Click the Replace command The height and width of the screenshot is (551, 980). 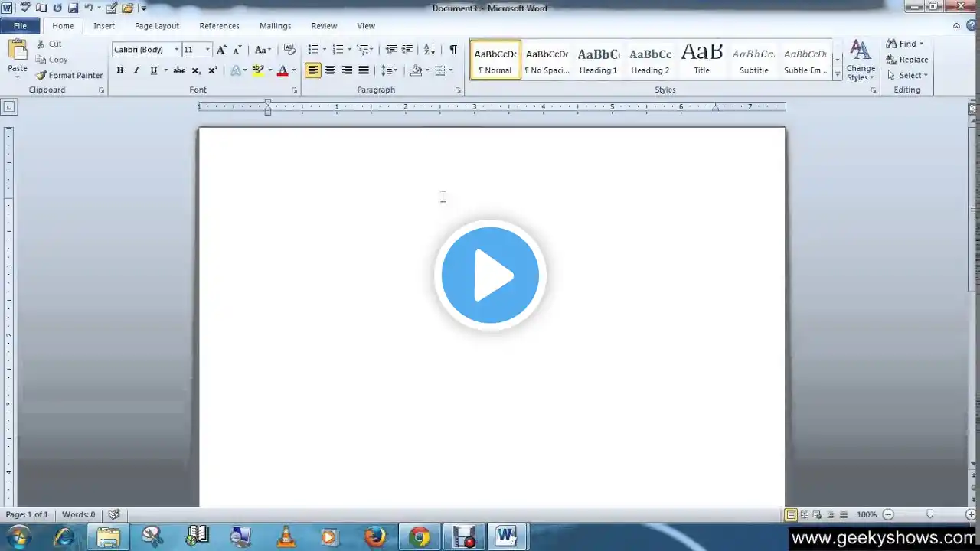pos(907,60)
